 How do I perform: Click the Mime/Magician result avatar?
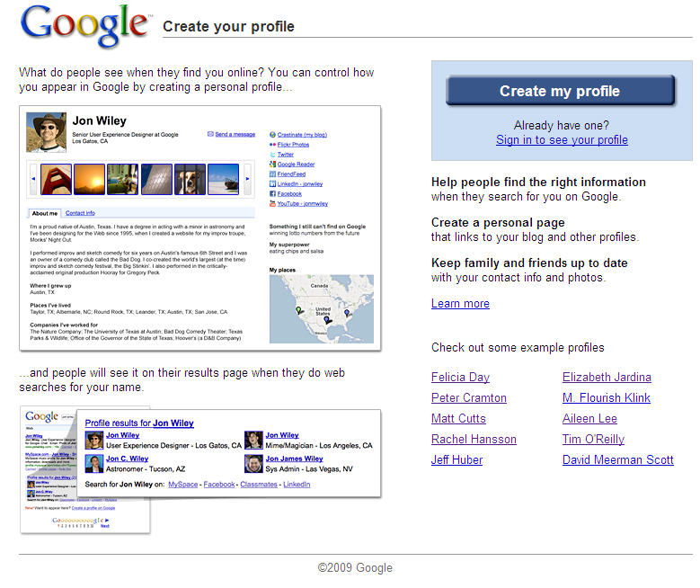253,441
